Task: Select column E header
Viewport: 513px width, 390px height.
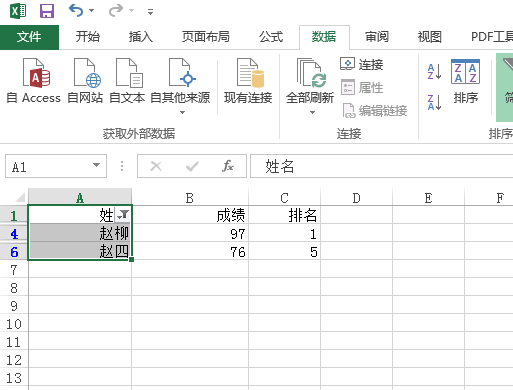Action: coord(428,198)
